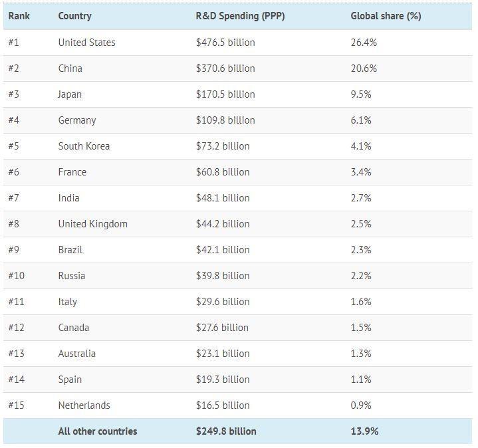Click the #14 rank cell
Viewport: 478px width, 448px height.
pyautogui.click(x=16, y=380)
